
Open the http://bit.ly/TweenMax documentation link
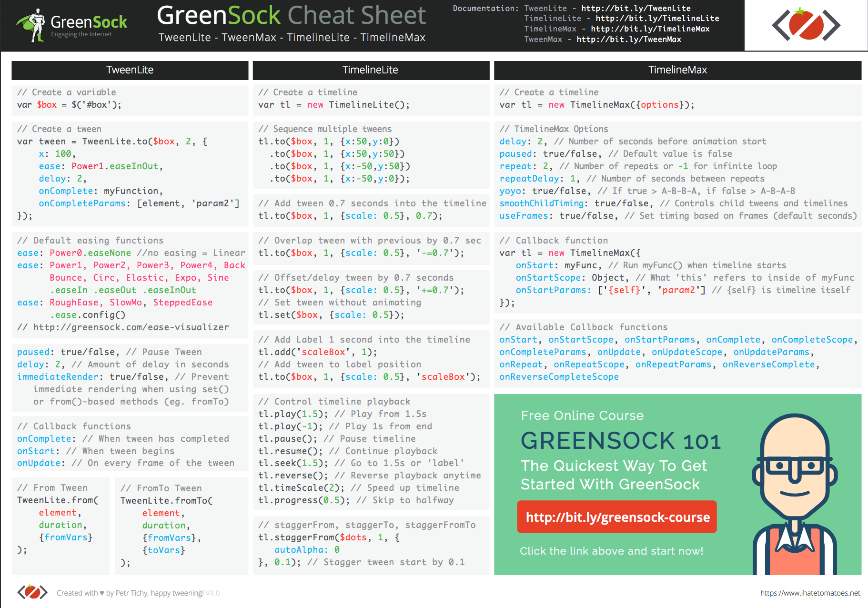(629, 39)
